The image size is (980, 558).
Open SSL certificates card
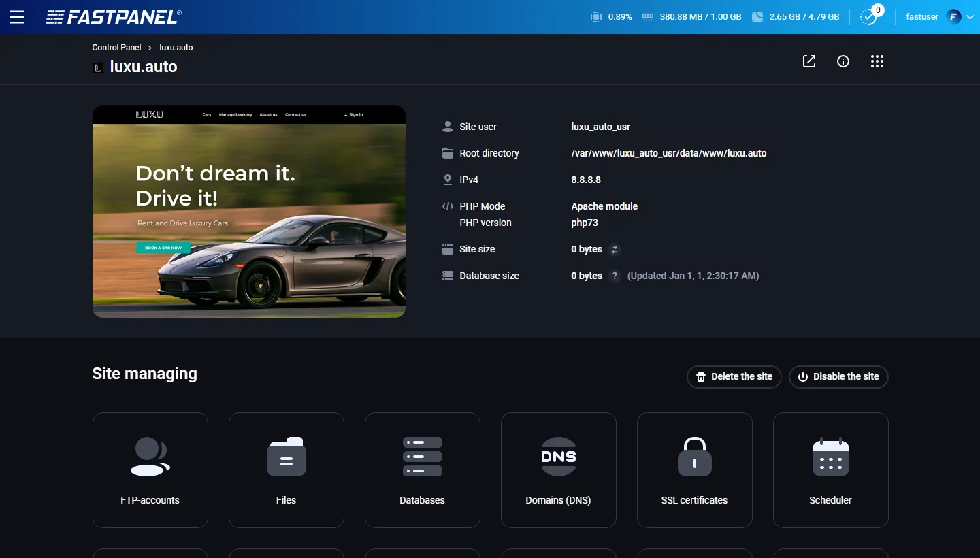click(695, 470)
